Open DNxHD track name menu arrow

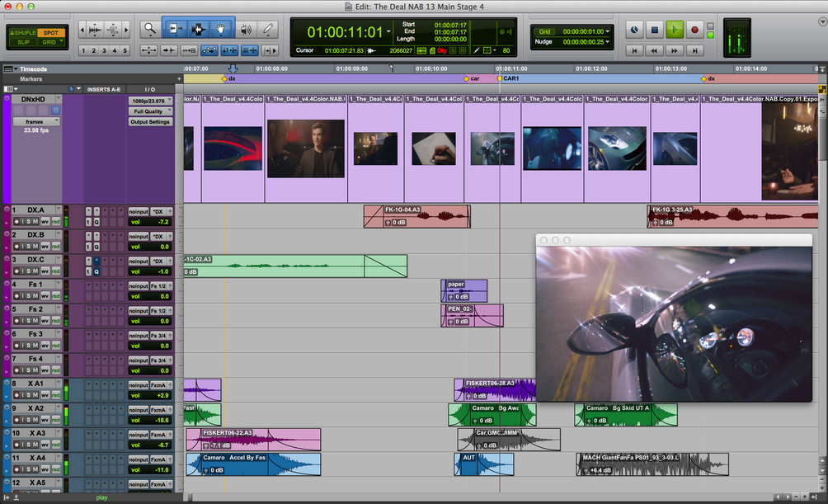59,99
